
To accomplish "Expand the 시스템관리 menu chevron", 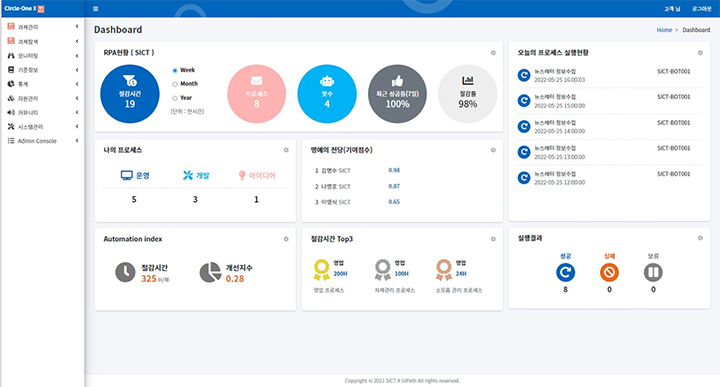I will coord(77,126).
